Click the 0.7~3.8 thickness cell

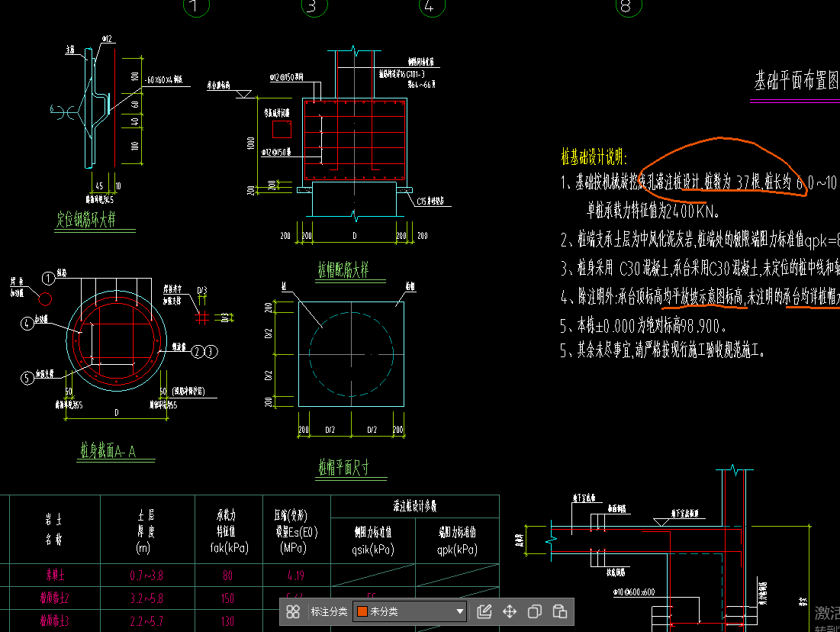click(x=146, y=576)
